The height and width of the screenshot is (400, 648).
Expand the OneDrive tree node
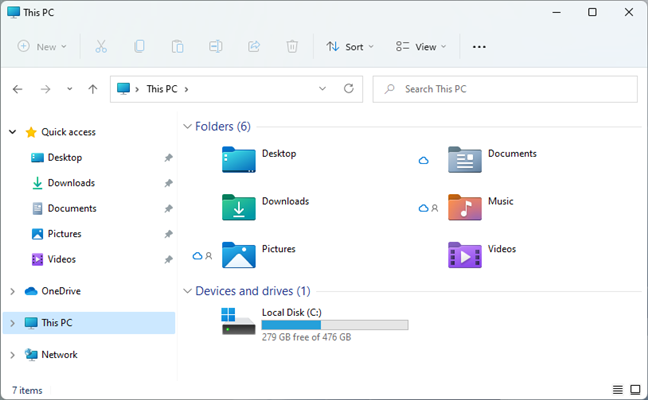pos(12,291)
